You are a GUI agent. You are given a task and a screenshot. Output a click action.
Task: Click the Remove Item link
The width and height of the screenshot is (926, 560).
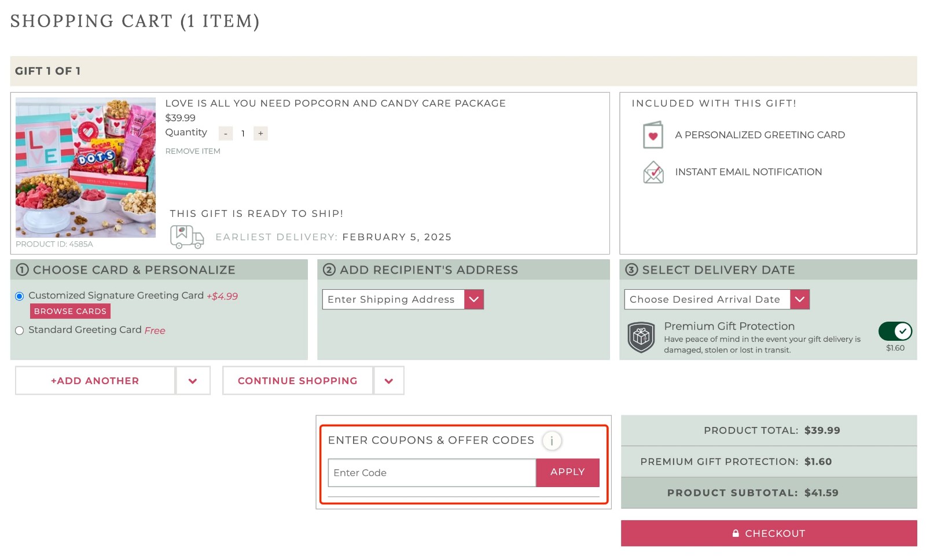193,151
